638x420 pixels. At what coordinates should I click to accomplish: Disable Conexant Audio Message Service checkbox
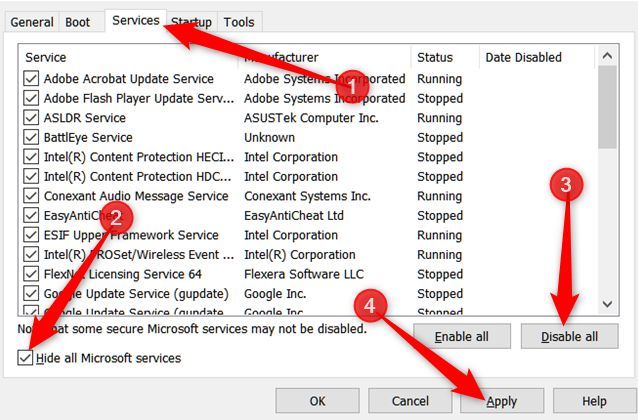(31, 196)
